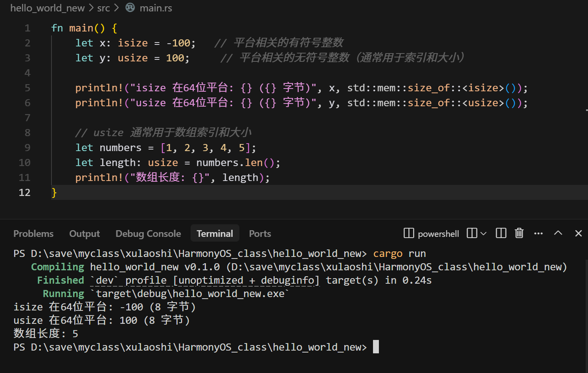Close the terminal panel

578,233
